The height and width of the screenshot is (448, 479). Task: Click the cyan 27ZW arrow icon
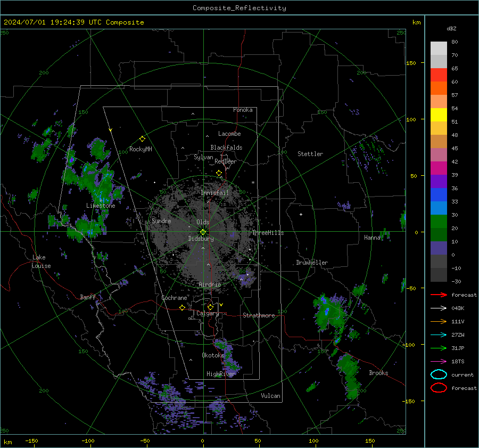(x=439, y=335)
